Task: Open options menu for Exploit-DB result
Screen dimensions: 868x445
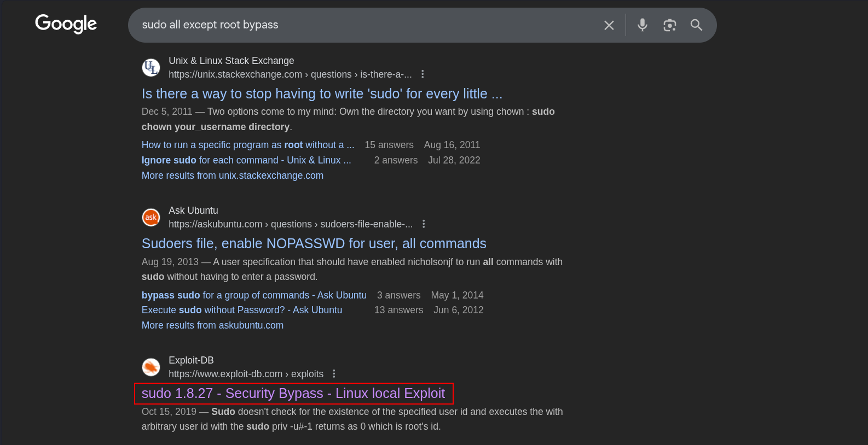Action: (x=334, y=374)
